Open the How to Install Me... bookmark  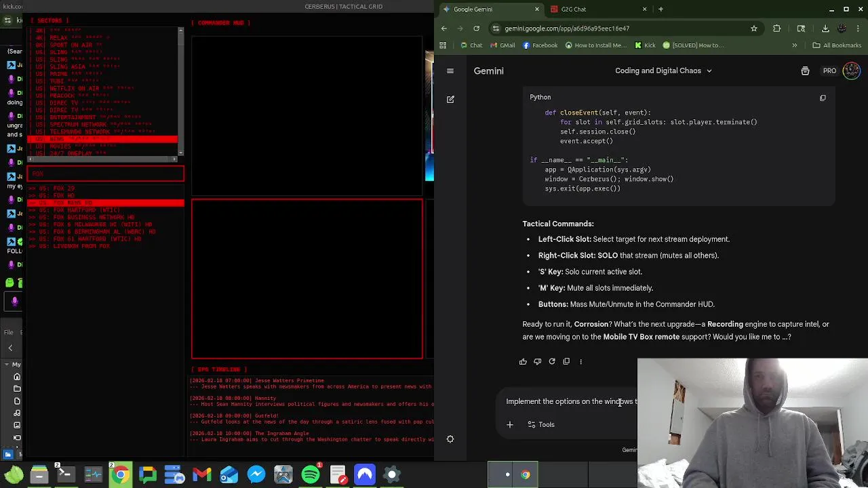point(595,45)
